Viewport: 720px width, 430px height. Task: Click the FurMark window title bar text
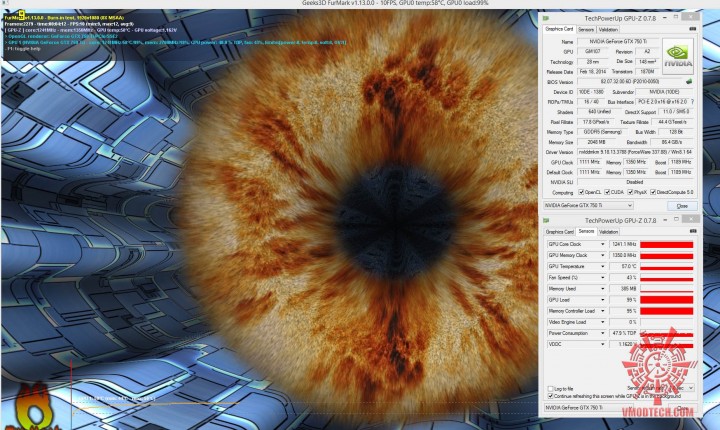point(395,3)
